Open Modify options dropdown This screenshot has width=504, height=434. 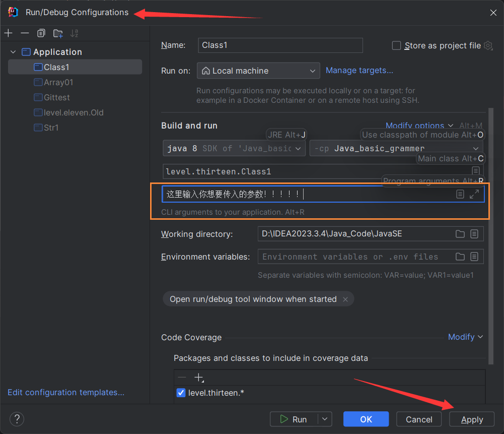419,126
